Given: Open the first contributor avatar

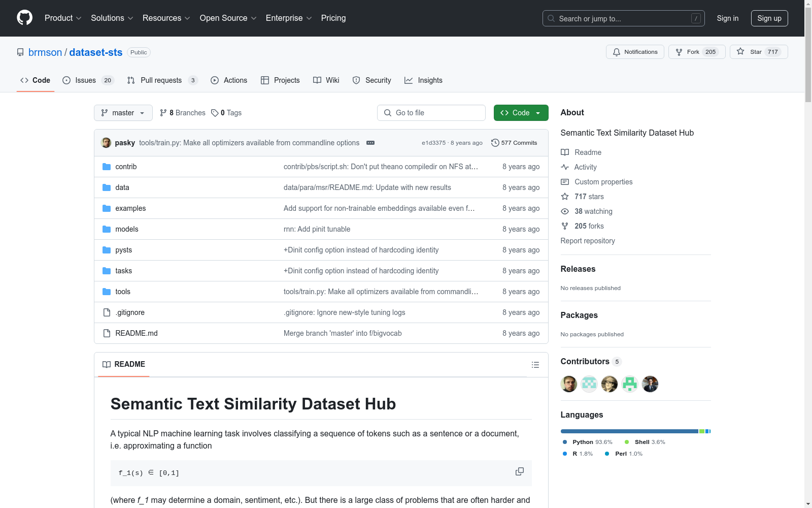Looking at the screenshot, I should pyautogui.click(x=569, y=384).
